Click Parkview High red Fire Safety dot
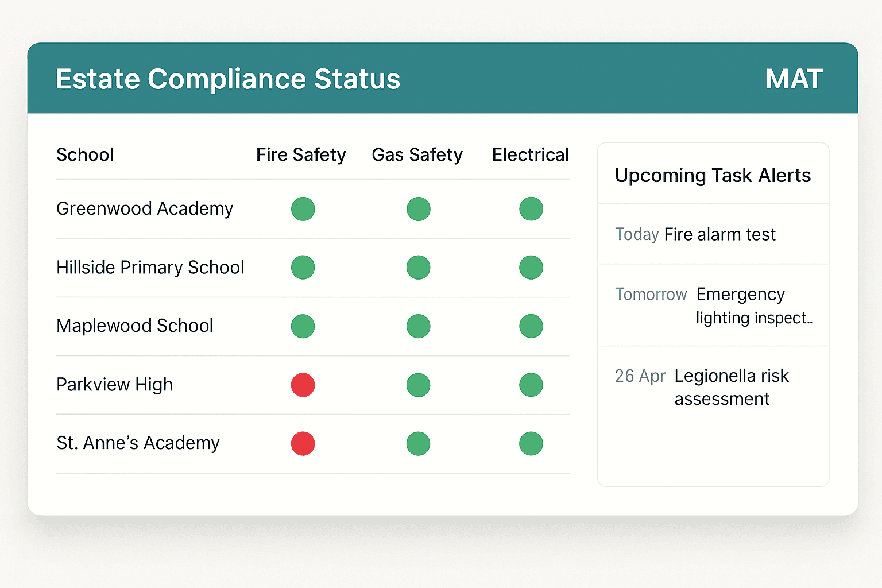 [x=303, y=385]
